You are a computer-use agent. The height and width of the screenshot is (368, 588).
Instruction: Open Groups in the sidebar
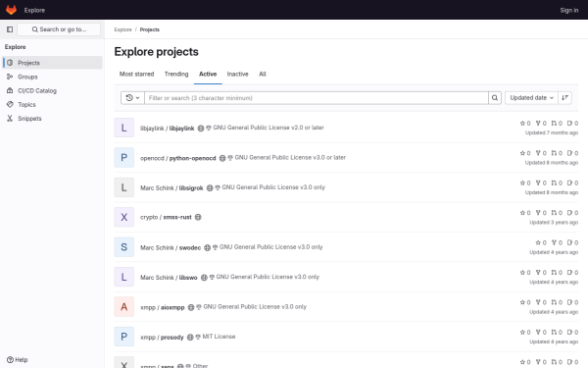53,77
